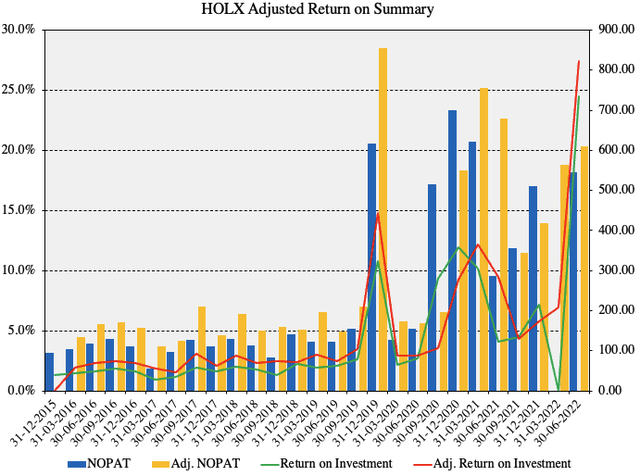The image size is (640, 476).
Task: Click the 20.0% left axis label
Action: [18, 150]
